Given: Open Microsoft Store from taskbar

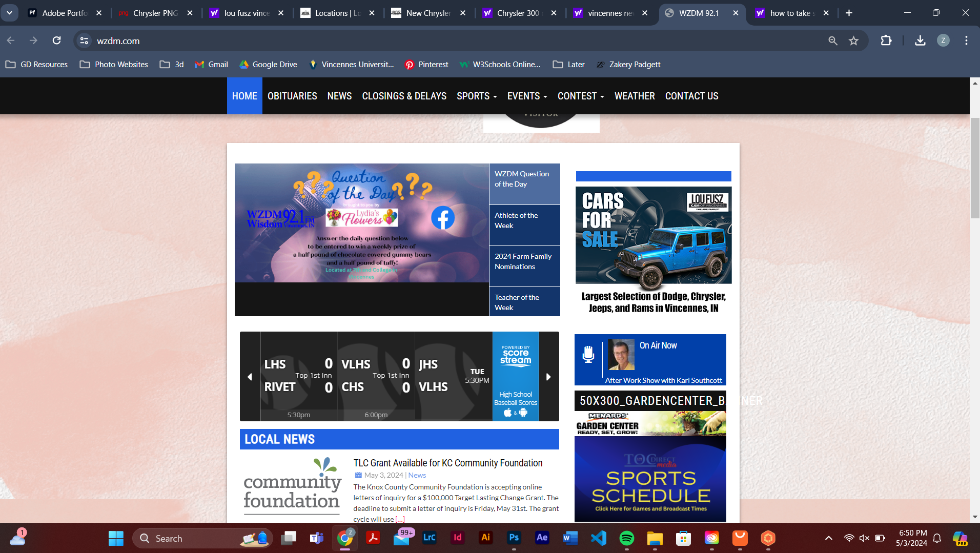Looking at the screenshot, I should [683, 538].
